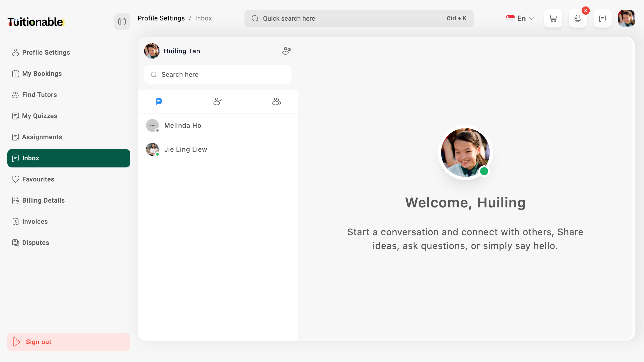Image resolution: width=644 pixels, height=362 pixels.
Task: Expand the language selector dropdown
Action: pyautogui.click(x=521, y=18)
